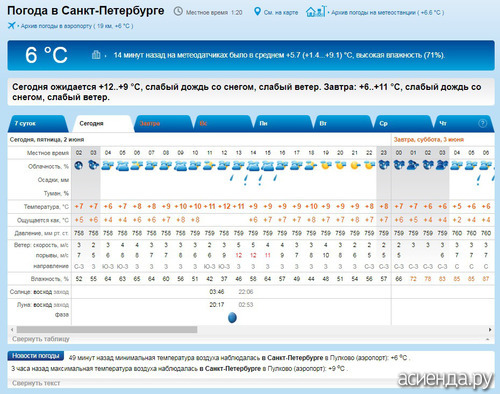The width and height of the screenshot is (500, 394).
Task: Collapse the table via Свернуть таблицу
Action: 41,339
